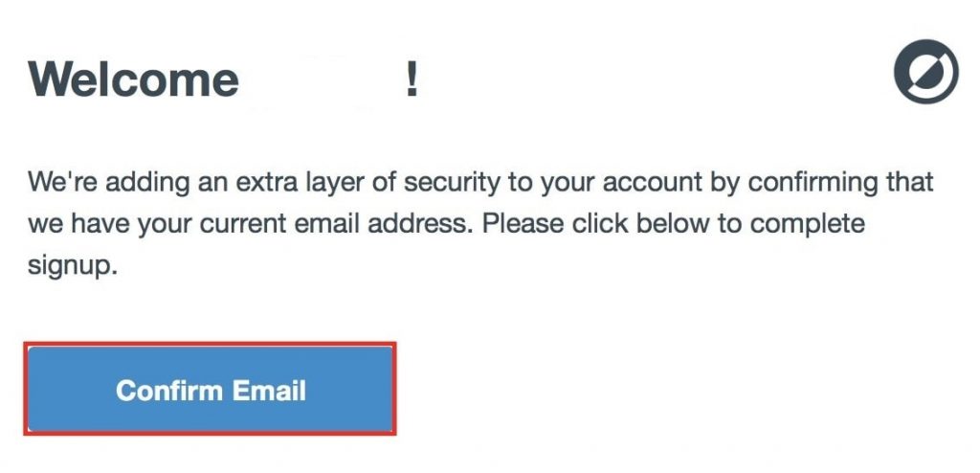This screenshot has width=980, height=473.
Task: Click the Confirm Email button
Action: click(x=210, y=389)
